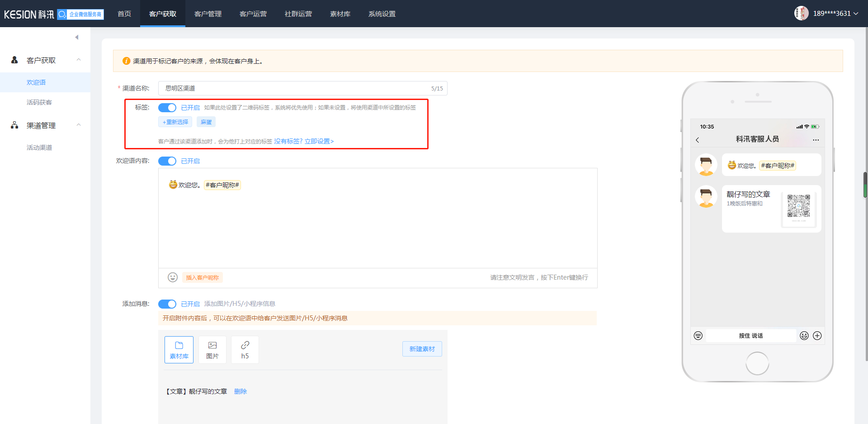868x424 pixels.
Task: Click the 新建素材 button
Action: pos(422,349)
